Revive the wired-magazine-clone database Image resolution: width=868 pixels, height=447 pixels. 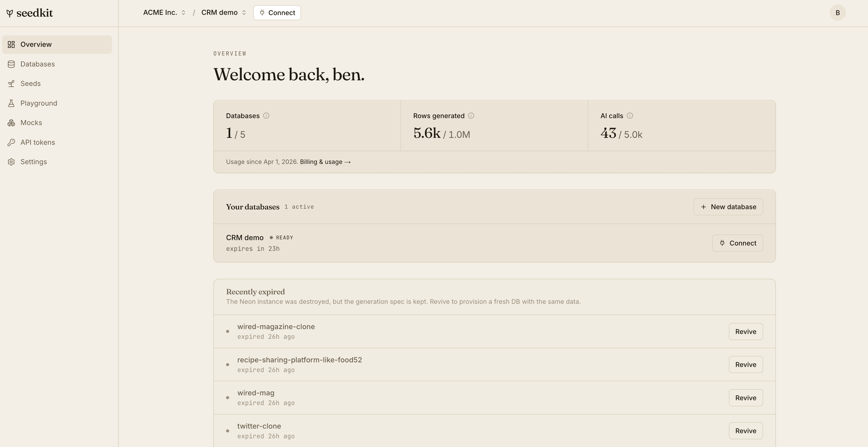(745, 331)
